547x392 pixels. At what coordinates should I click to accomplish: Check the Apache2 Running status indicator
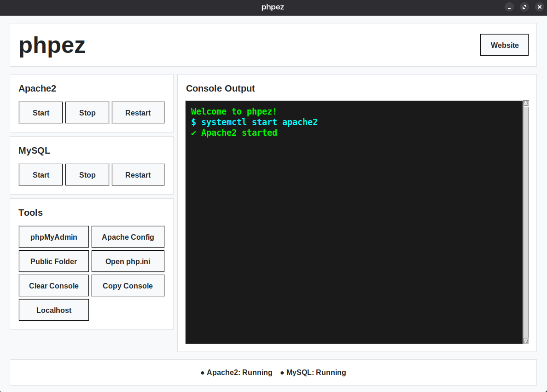(239, 372)
